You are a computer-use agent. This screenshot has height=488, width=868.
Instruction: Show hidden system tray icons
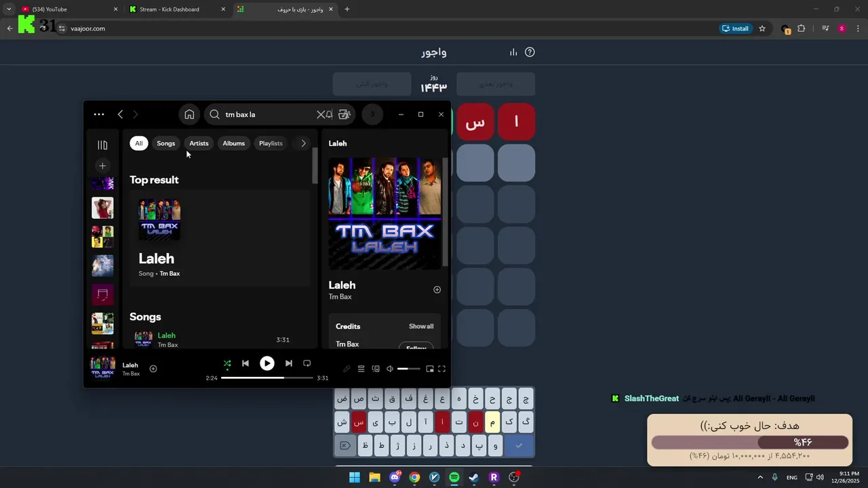(x=760, y=477)
